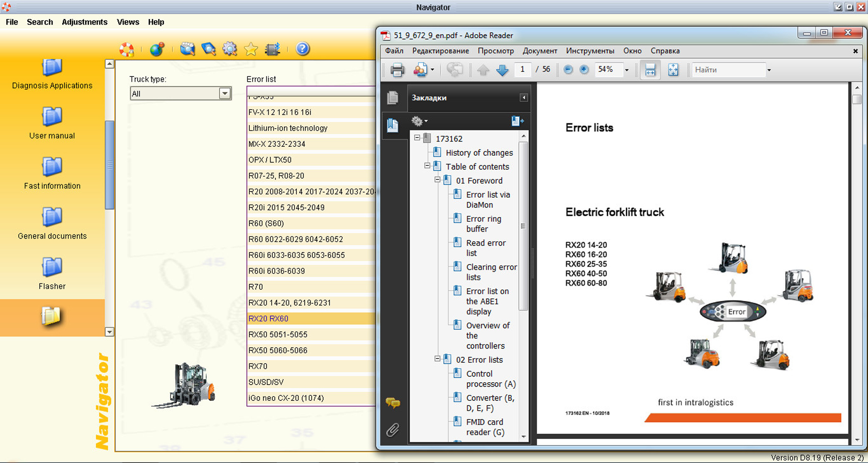Open the attachments paperclip panel
Screen dimensions: 868x463
click(393, 430)
